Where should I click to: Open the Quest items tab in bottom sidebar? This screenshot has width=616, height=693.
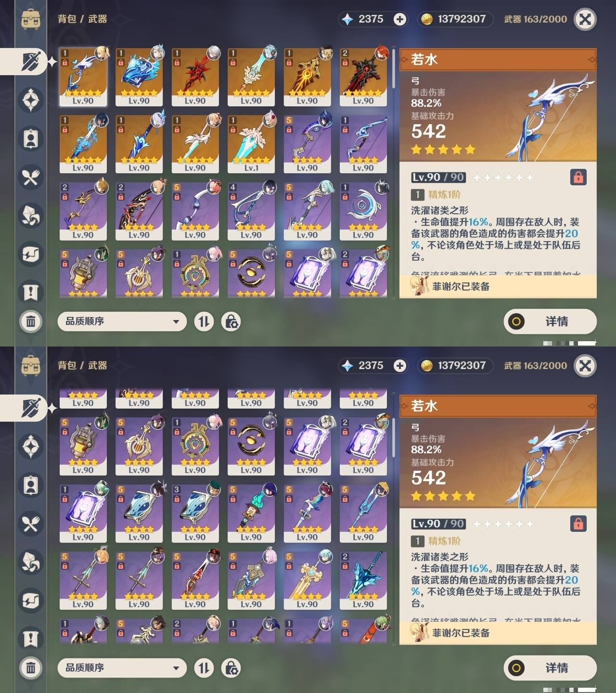point(31,639)
